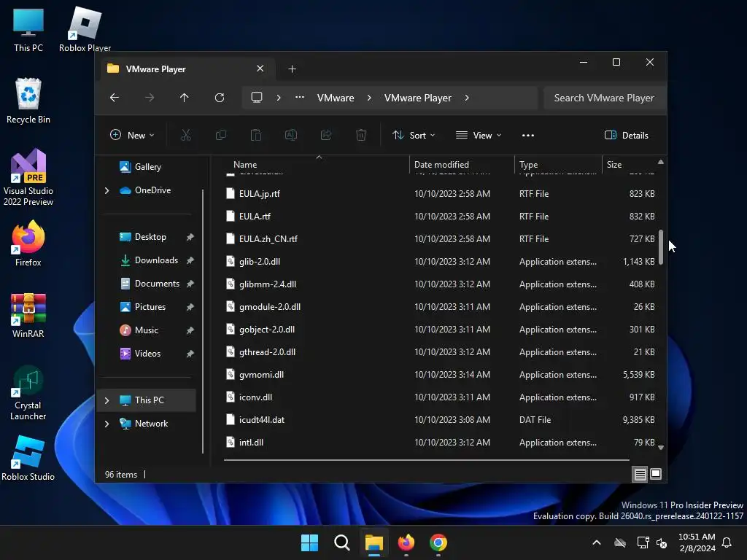The width and height of the screenshot is (747, 560).
Task: Select Recycle Bin on desktop
Action: (28, 101)
